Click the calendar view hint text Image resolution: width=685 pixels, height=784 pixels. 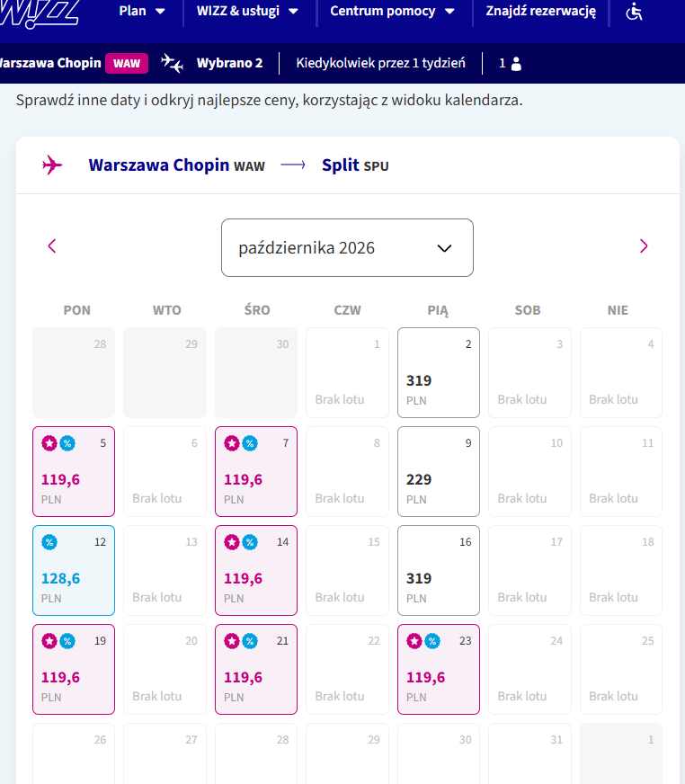(x=269, y=100)
